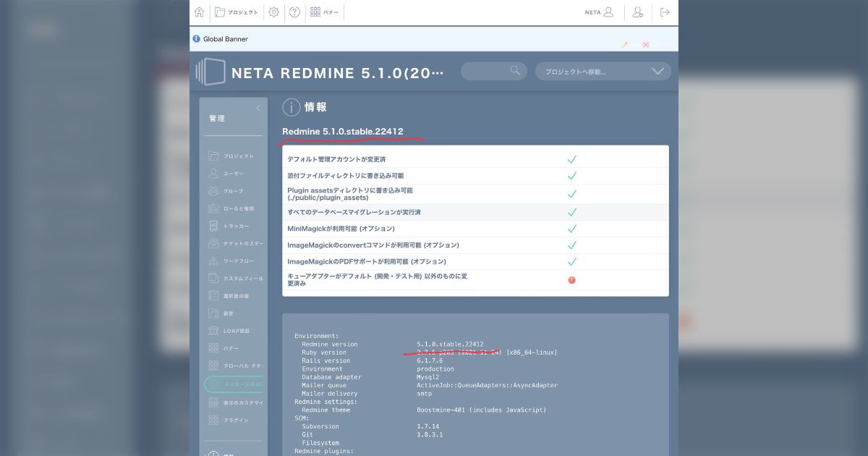Edit the Global Banner via the pencil icon
868x456 pixels.
pyautogui.click(x=624, y=44)
